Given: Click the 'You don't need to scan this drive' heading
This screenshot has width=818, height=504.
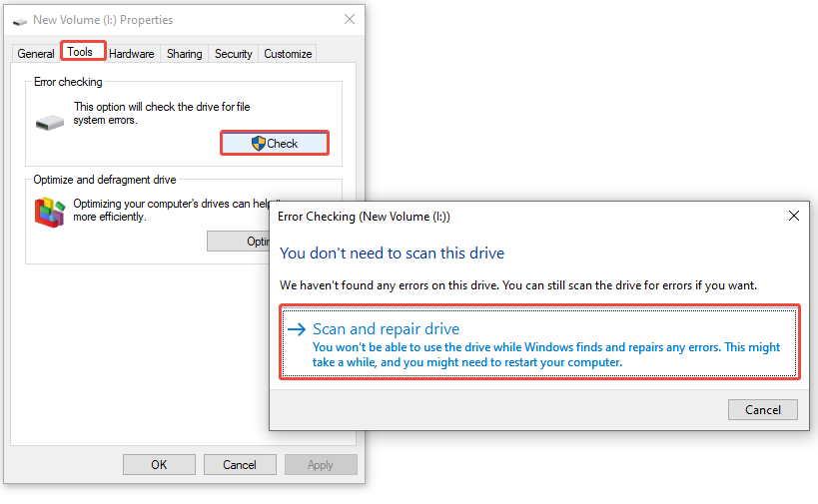Looking at the screenshot, I should click(x=392, y=253).
